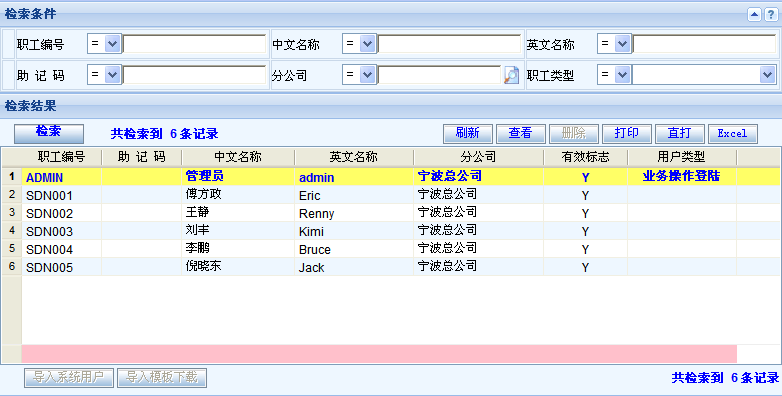Click the 英文名称 input field
Image resolution: width=782 pixels, height=396 pixels.
click(x=704, y=44)
